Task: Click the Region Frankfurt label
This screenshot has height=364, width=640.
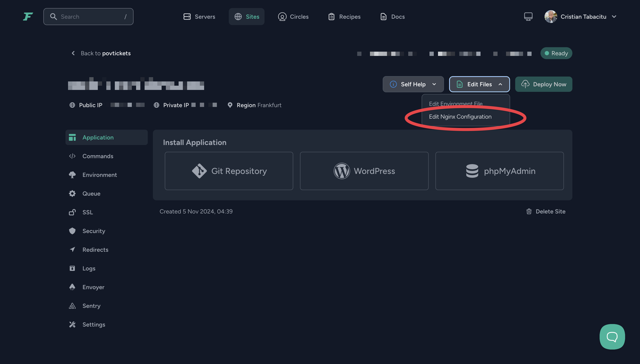Action: click(x=259, y=105)
